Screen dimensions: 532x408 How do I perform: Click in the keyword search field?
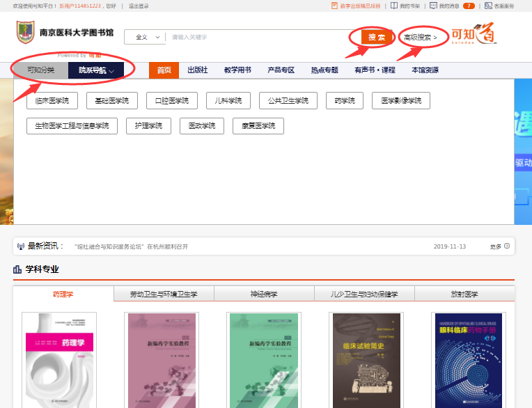[x=258, y=37]
